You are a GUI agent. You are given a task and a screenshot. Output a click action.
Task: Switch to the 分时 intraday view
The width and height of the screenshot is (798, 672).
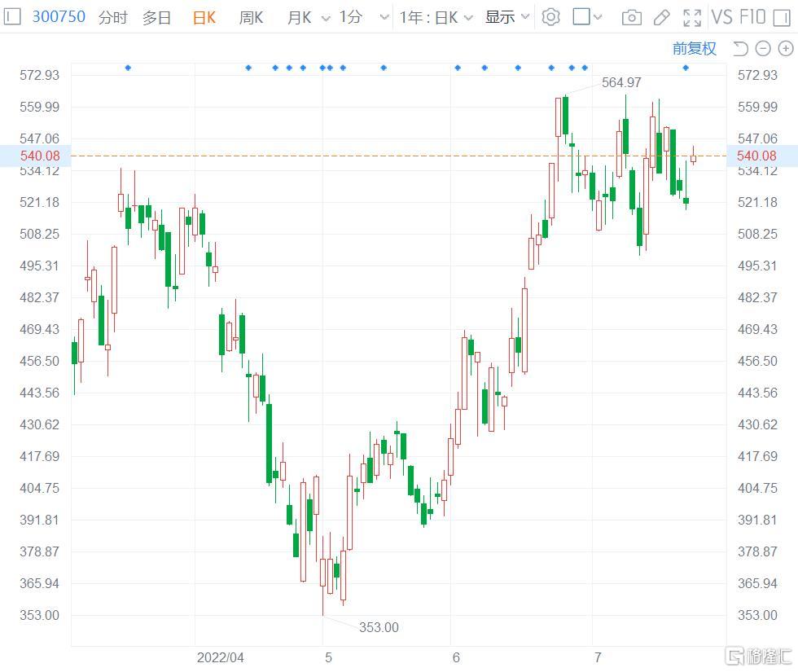pyautogui.click(x=112, y=17)
